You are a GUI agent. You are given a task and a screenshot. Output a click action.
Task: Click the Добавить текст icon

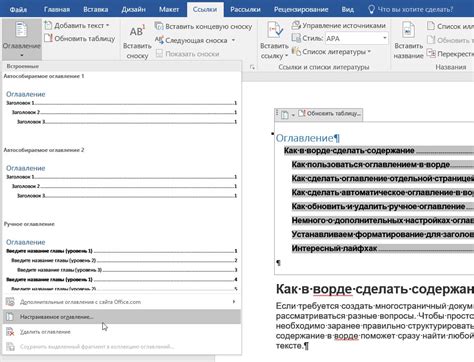(48, 25)
